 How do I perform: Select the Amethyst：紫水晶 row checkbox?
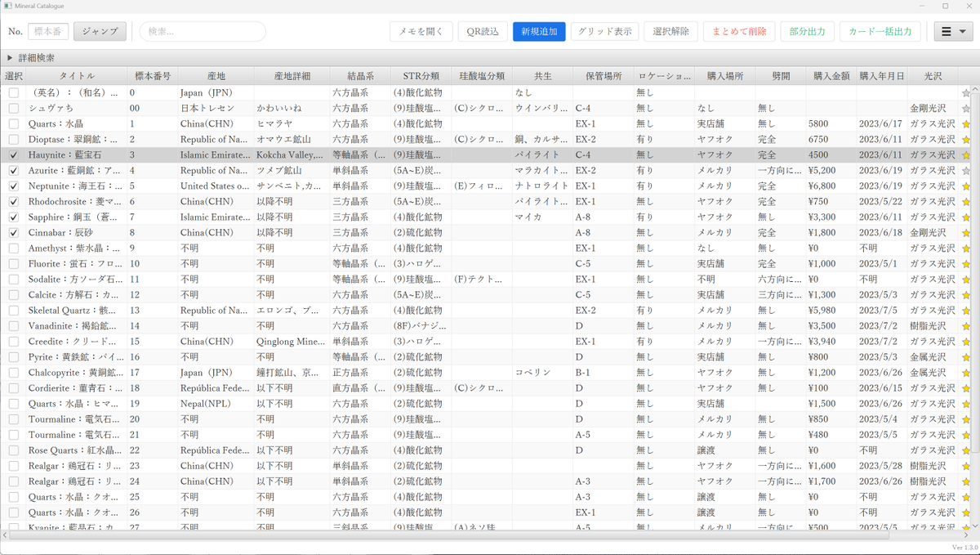(x=14, y=248)
